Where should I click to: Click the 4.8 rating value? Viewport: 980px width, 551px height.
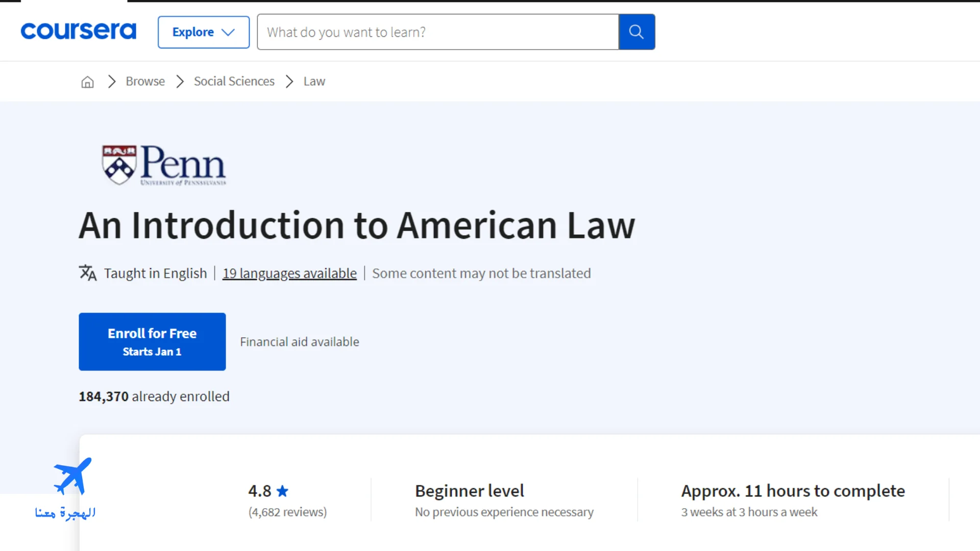click(260, 491)
